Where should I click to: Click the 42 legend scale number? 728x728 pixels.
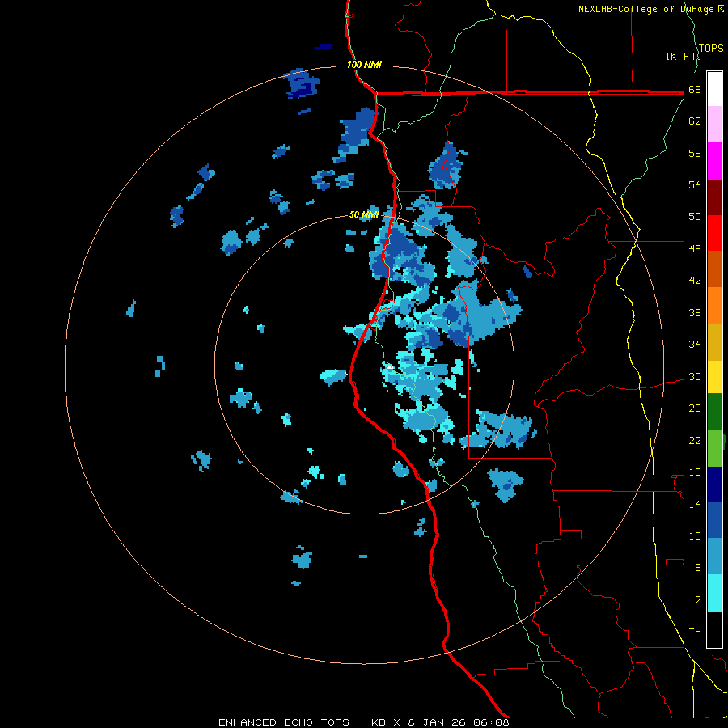(x=695, y=281)
